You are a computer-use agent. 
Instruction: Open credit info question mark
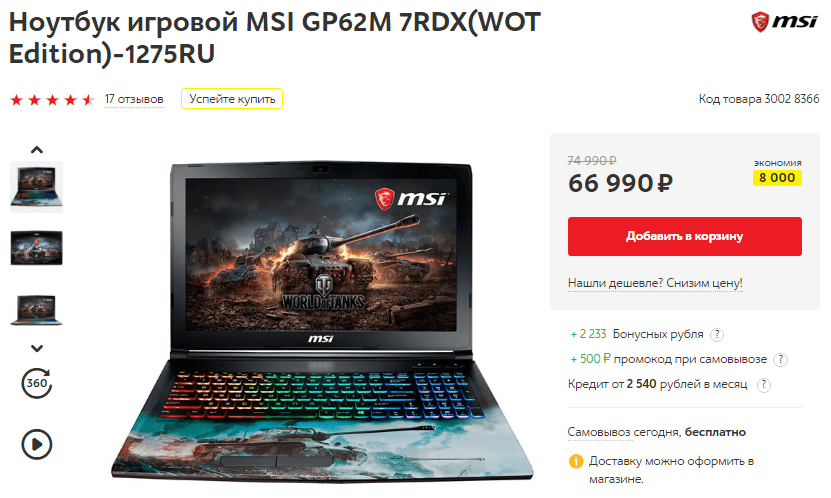[763, 385]
